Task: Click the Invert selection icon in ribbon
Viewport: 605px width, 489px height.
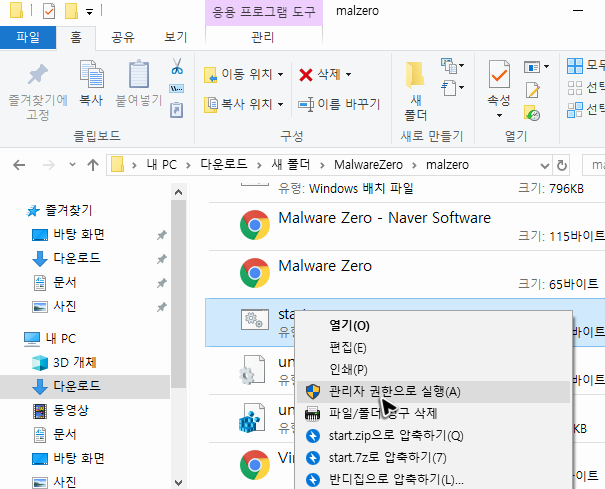Action: (575, 110)
